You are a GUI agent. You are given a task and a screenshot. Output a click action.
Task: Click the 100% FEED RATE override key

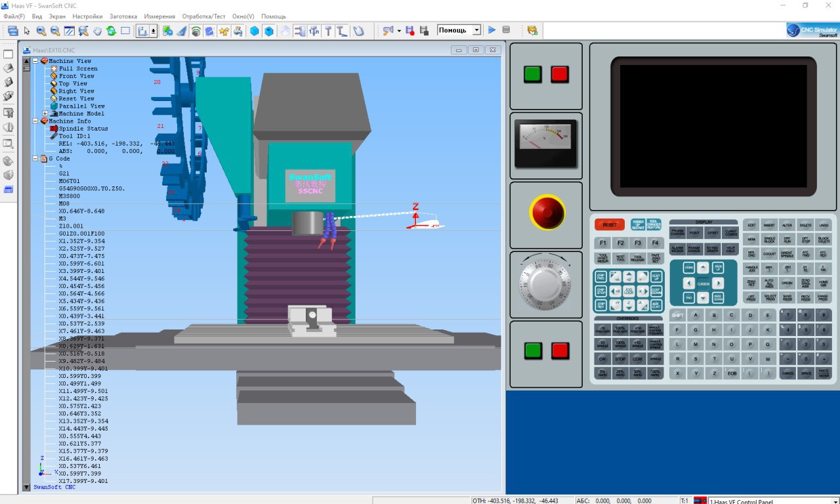[x=620, y=329]
